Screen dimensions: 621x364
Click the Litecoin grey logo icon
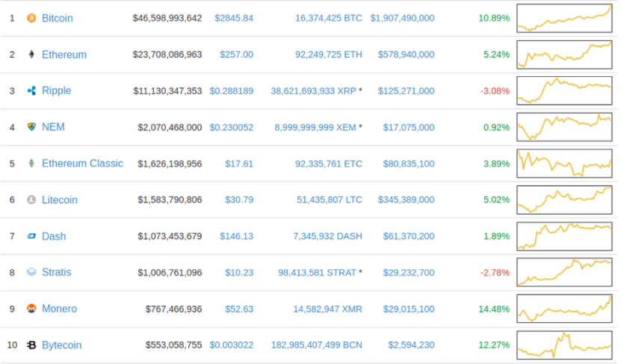(31, 200)
